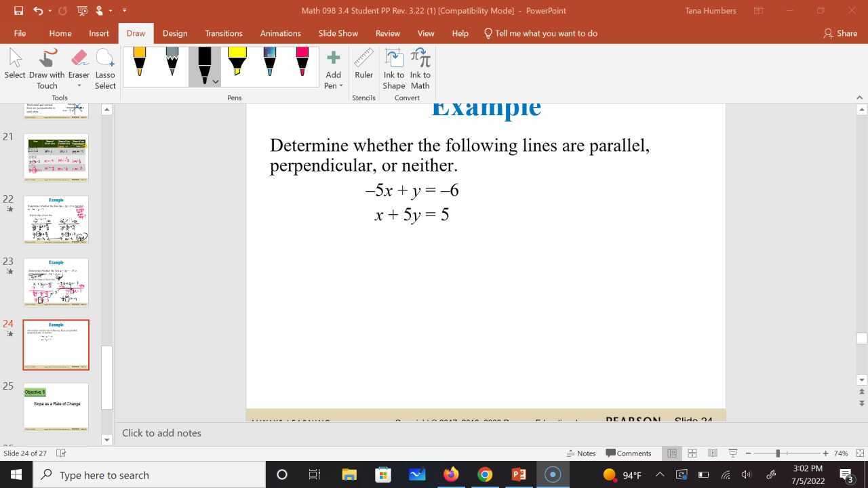Select the Eraser tool
868x488 pixels.
[x=79, y=66]
